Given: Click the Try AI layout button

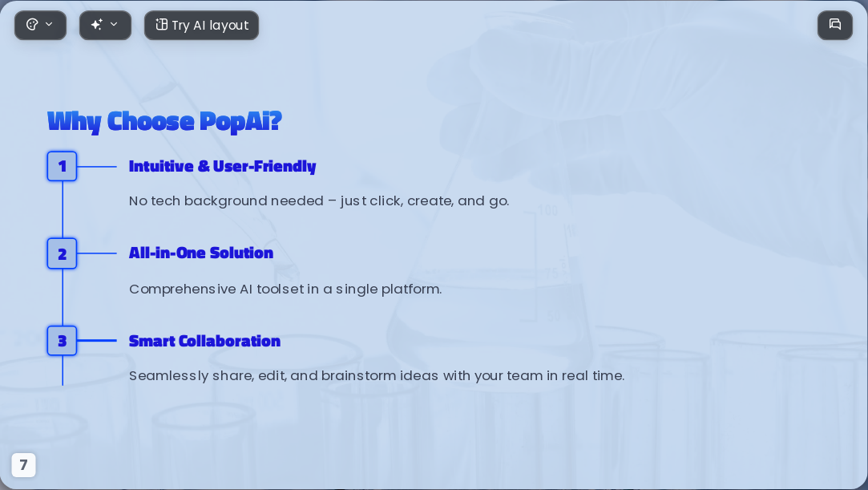Looking at the screenshot, I should tap(201, 25).
